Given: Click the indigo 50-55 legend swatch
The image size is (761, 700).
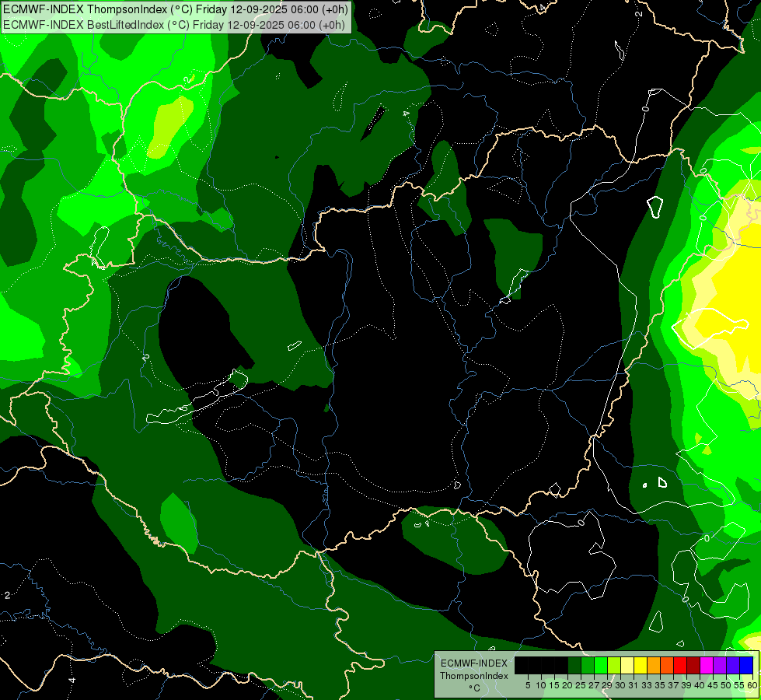Looking at the screenshot, I should tap(733, 665).
